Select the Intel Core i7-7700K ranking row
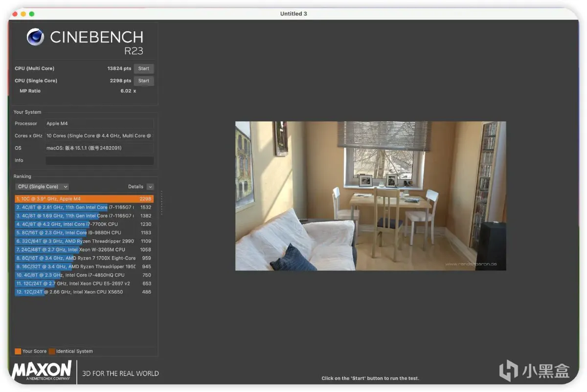Viewport: 587px width, 392px height. pyautogui.click(x=84, y=224)
